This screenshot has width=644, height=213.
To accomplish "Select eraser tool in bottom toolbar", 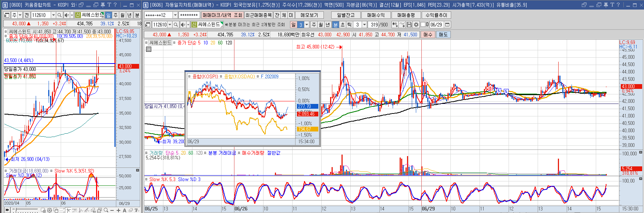I will pos(131,210).
